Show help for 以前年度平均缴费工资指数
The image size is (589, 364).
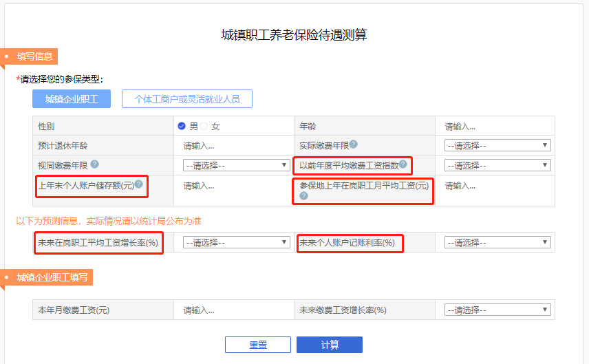[x=403, y=164]
